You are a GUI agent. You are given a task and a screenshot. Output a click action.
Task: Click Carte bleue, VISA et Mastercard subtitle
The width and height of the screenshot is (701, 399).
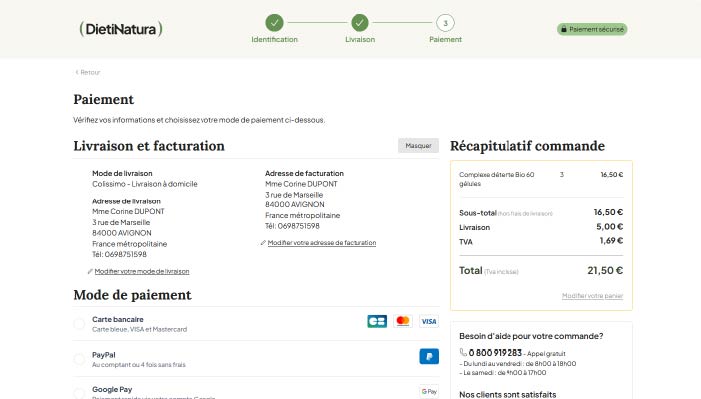click(x=139, y=329)
